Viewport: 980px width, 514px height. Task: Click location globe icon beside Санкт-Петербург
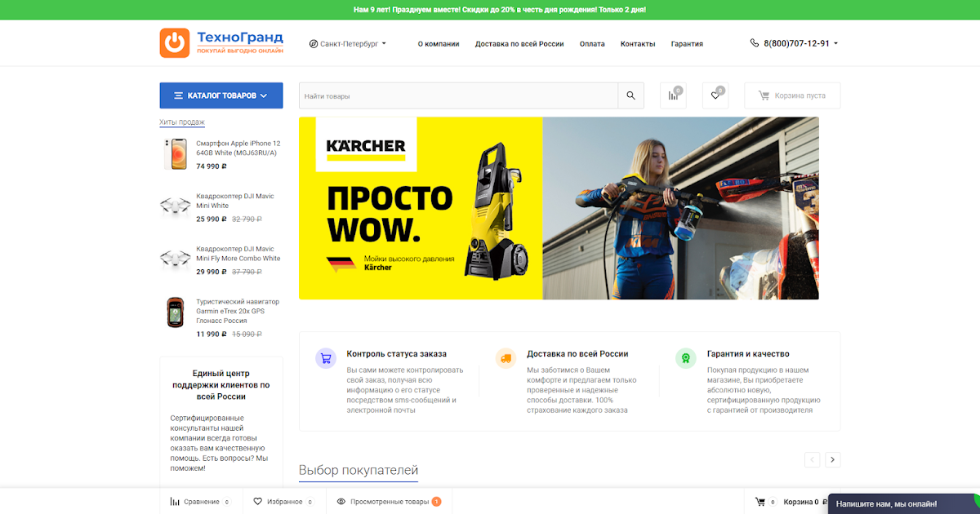tap(314, 44)
